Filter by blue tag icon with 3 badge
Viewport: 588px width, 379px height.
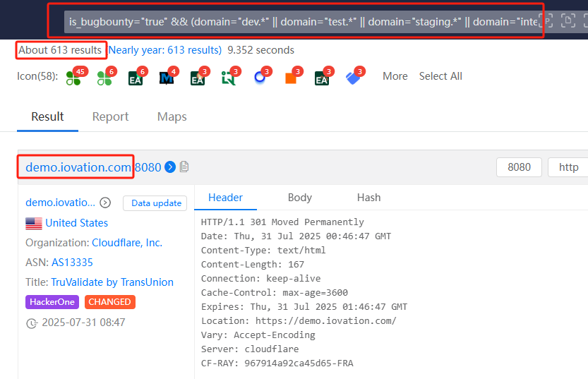(x=353, y=78)
